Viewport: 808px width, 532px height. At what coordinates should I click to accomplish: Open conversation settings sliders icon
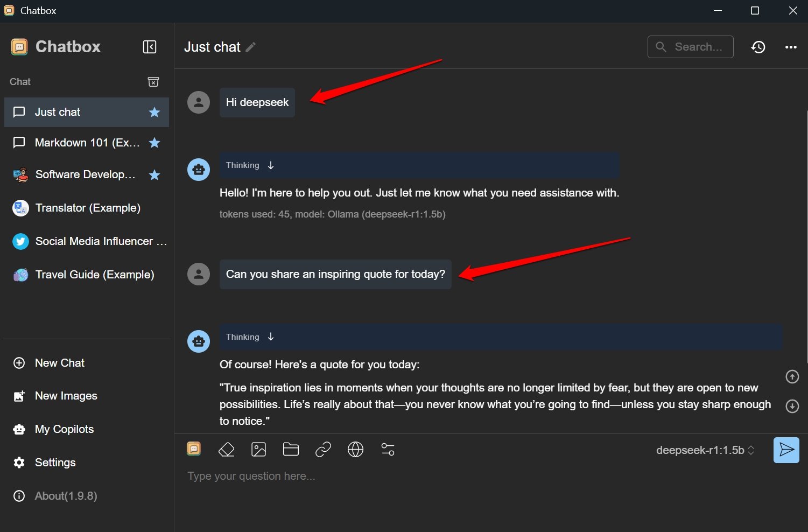pos(388,449)
